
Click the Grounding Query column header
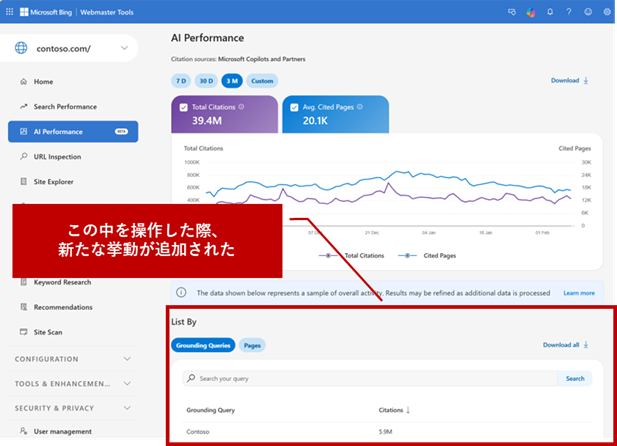[x=211, y=410]
